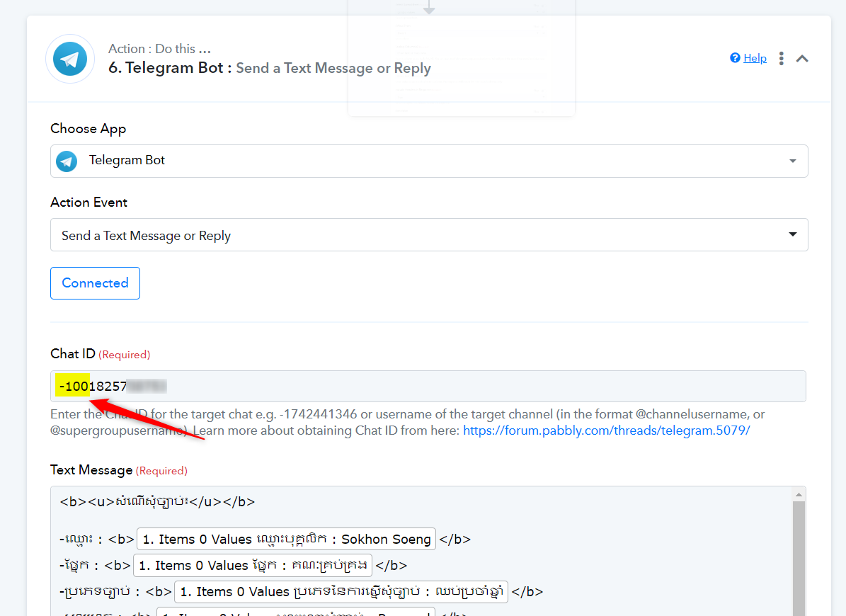Click the Connected button
The width and height of the screenshot is (846, 616).
tap(95, 283)
